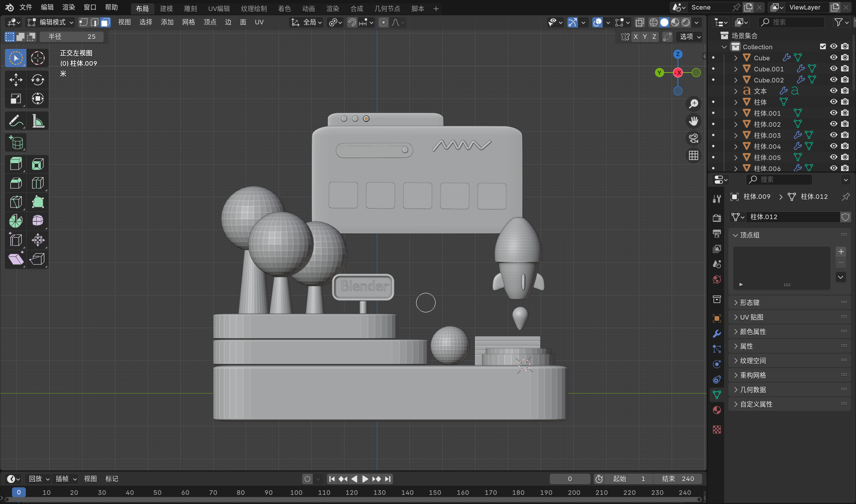
Task: Activate the Extrude Region tool
Action: [x=16, y=164]
